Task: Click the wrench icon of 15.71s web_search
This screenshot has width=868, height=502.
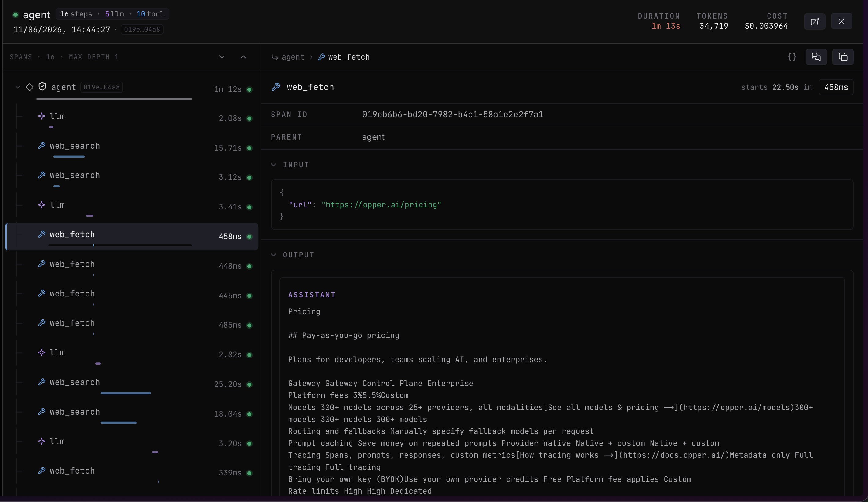Action: pos(42,146)
